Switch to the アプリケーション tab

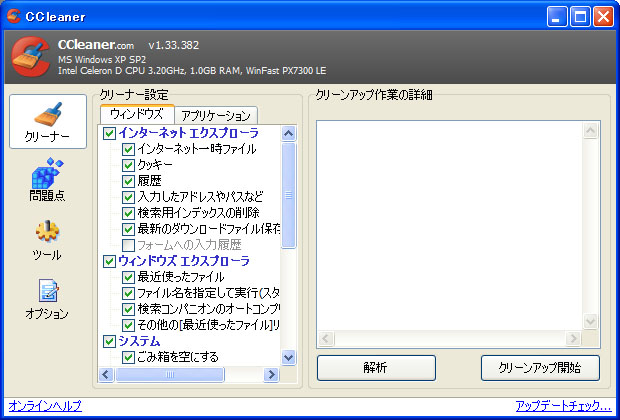pyautogui.click(x=216, y=115)
